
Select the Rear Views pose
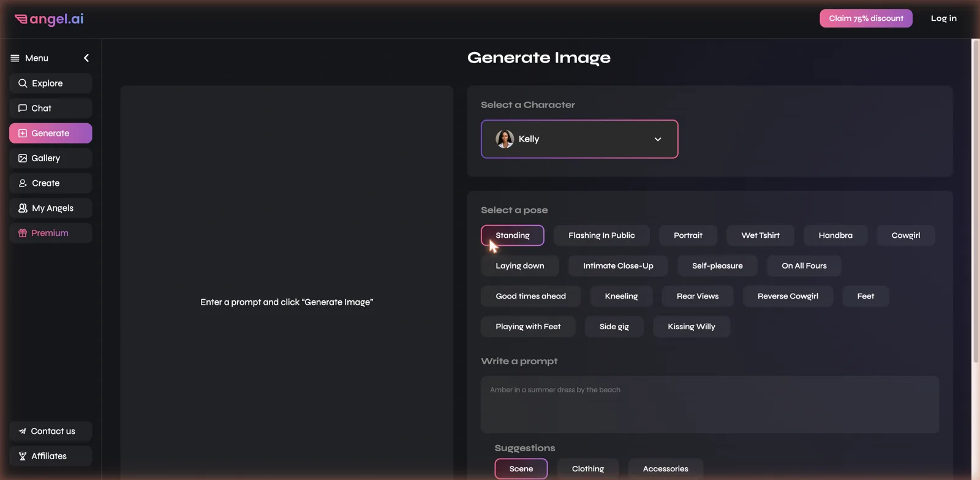(x=698, y=297)
